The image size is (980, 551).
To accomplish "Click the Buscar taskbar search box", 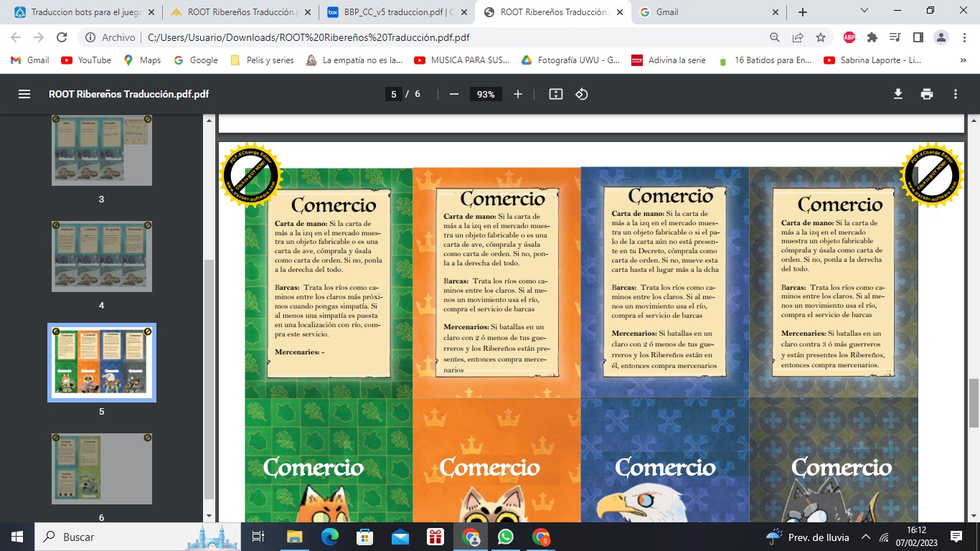I will coord(136,537).
